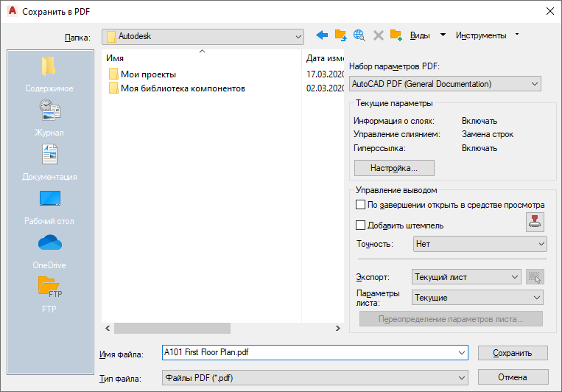Click the Сохранить button
562x392 pixels.
pos(513,353)
